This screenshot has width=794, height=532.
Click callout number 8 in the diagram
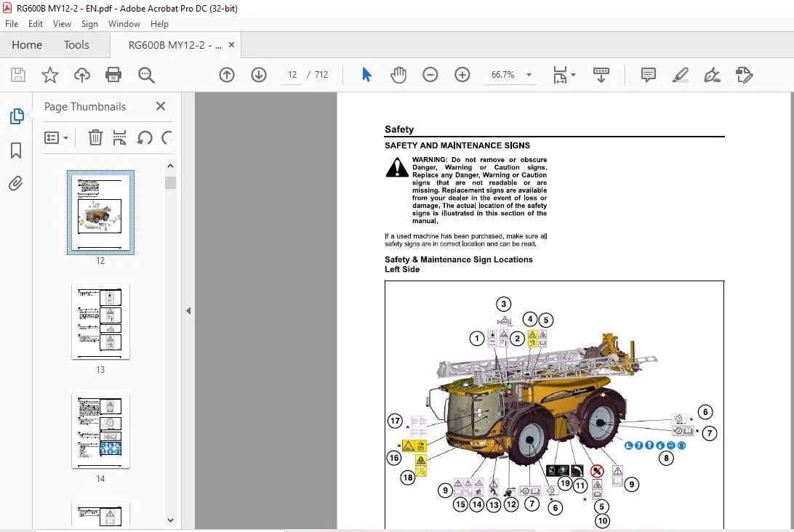click(666, 458)
